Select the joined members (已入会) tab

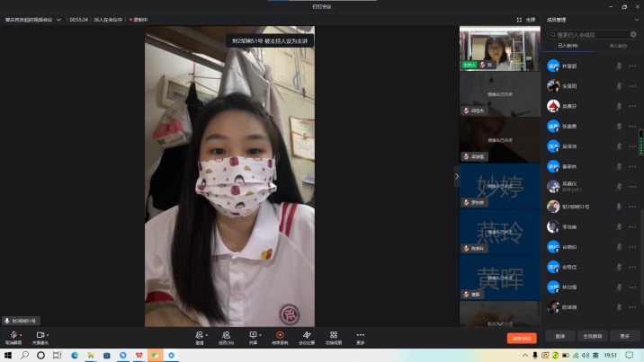pyautogui.click(x=568, y=45)
